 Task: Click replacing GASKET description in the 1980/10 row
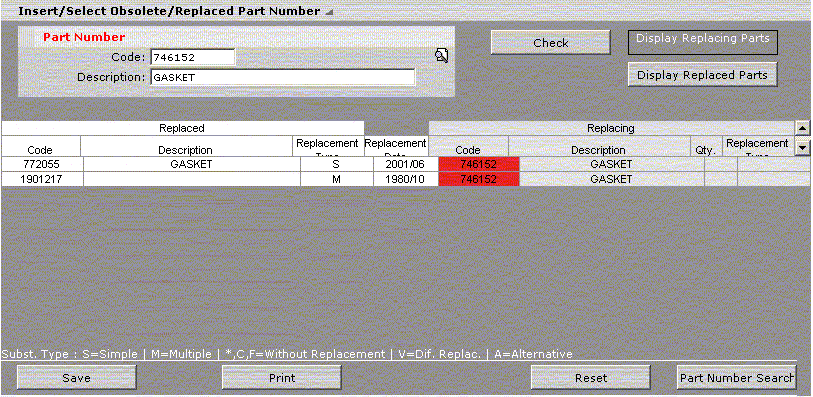(611, 179)
